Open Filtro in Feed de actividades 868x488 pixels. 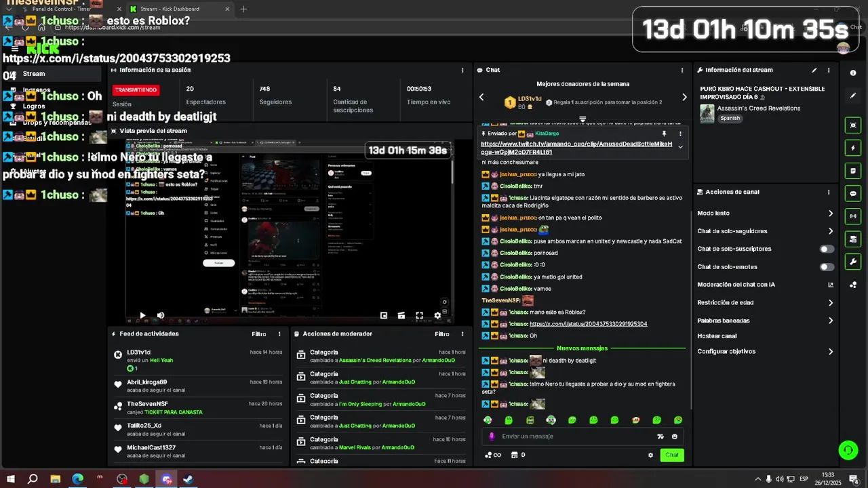click(259, 334)
